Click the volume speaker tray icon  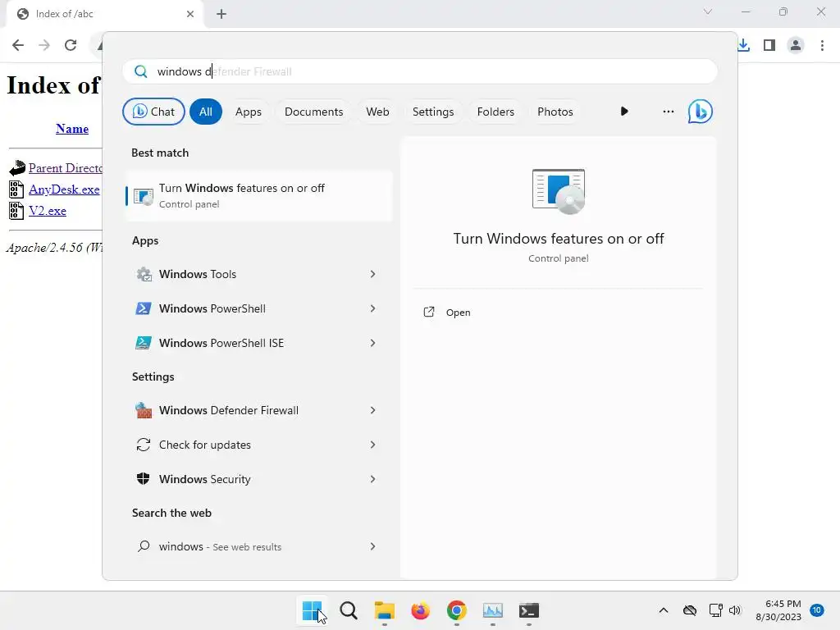[x=734, y=610]
